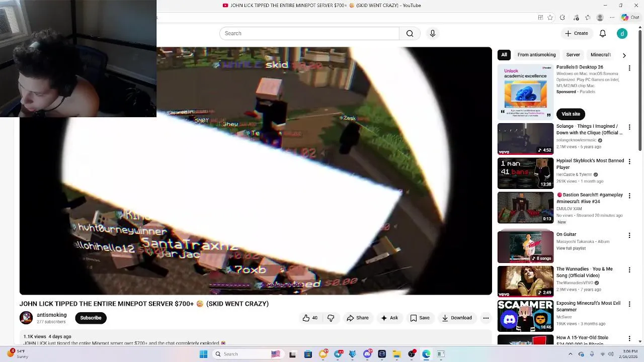The width and height of the screenshot is (644, 362).
Task: Open options for The Wannadies video
Action: click(x=629, y=269)
